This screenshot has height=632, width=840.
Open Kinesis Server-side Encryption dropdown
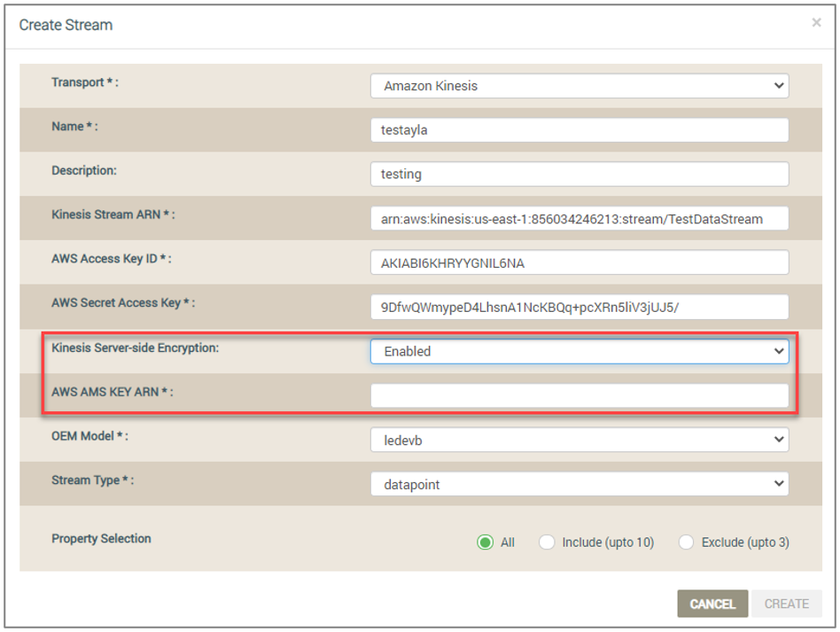[x=579, y=351]
